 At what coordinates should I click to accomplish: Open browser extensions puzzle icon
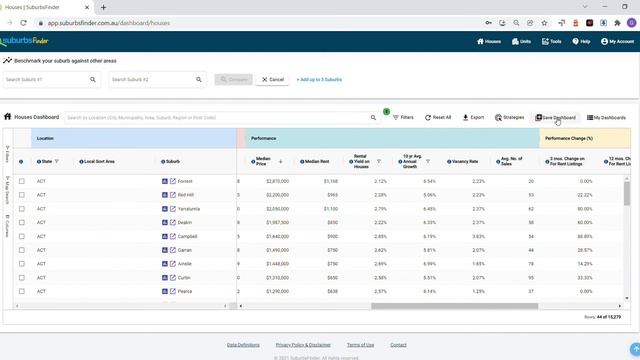tap(618, 23)
